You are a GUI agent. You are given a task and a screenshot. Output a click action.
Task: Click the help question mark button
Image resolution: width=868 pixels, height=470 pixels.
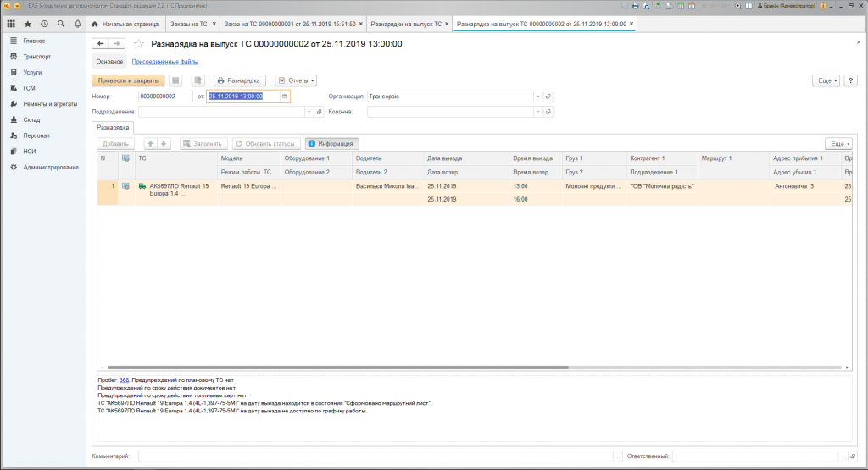850,80
